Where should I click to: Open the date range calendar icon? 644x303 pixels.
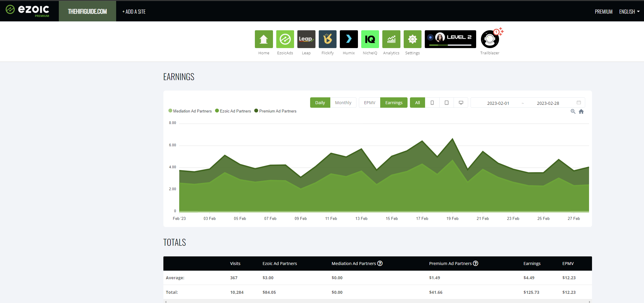point(579,103)
